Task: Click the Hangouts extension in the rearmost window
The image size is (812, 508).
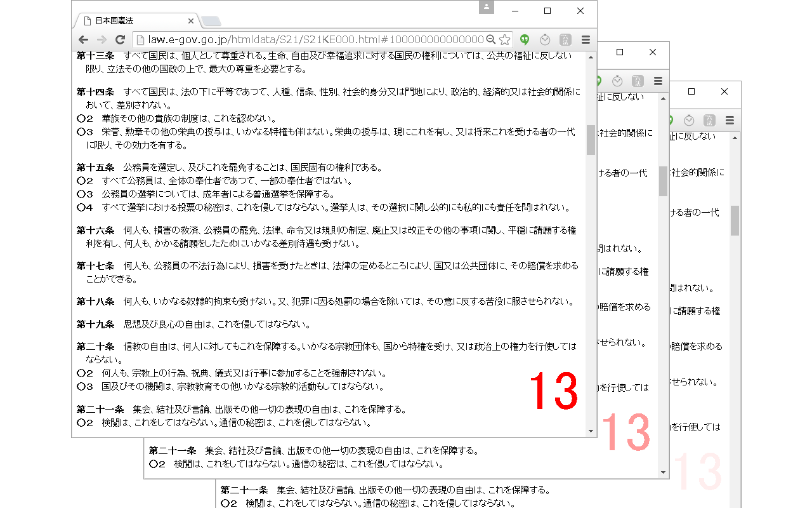Action: 670,120
